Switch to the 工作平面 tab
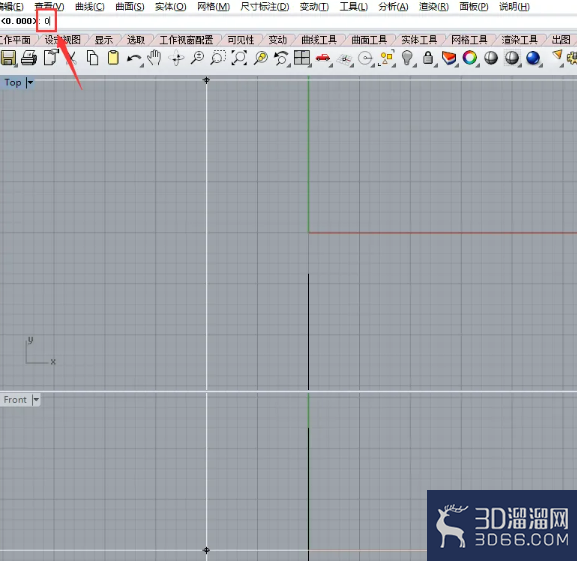 pos(15,40)
